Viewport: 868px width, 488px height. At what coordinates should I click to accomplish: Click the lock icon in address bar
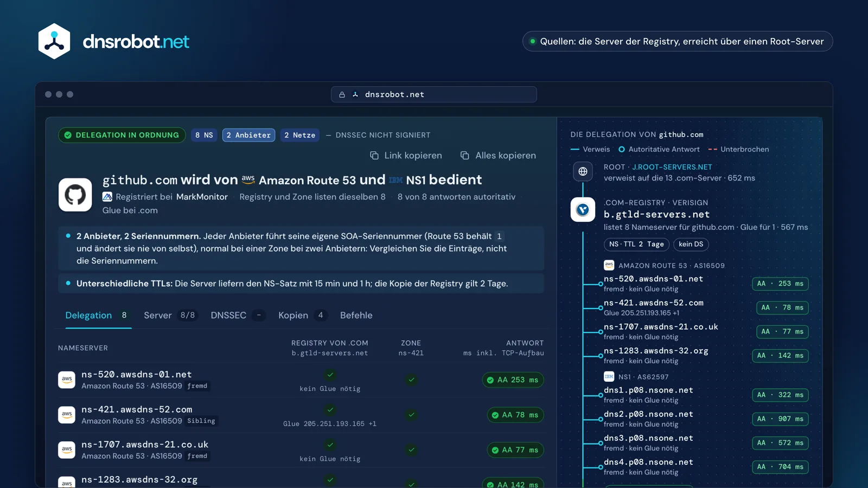pyautogui.click(x=342, y=94)
